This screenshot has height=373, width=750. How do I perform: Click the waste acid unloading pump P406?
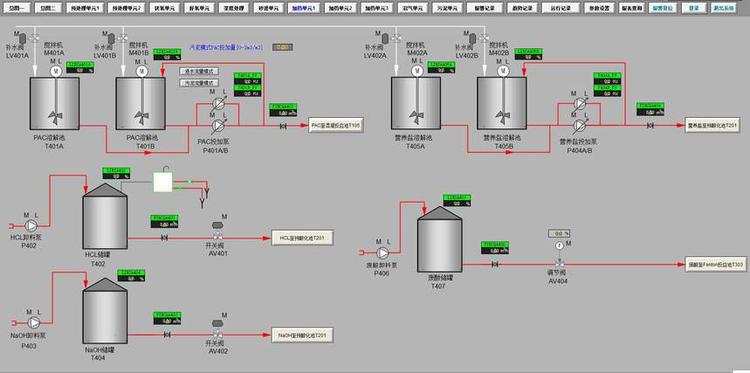(383, 252)
